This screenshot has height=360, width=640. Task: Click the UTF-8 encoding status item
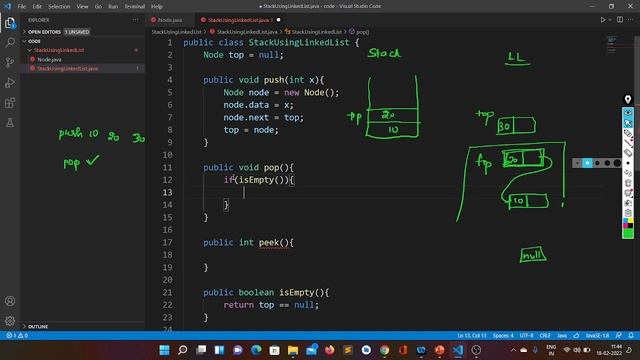click(x=527, y=336)
